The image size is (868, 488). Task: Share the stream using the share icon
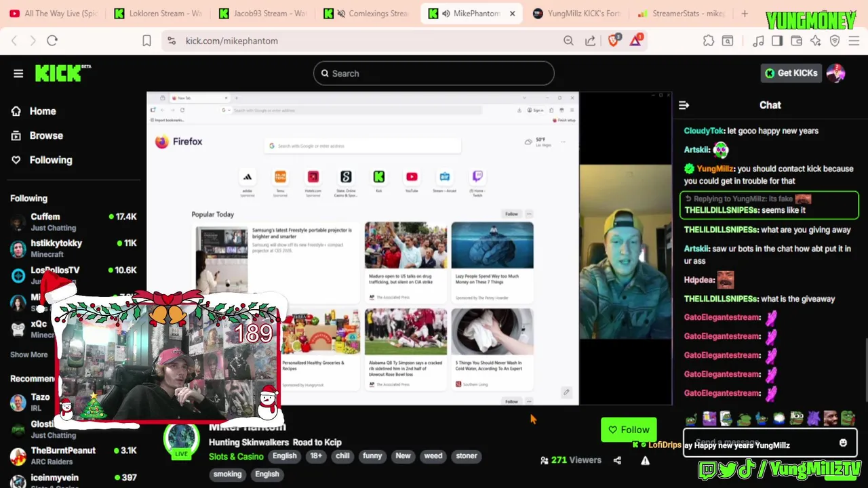[617, 460]
